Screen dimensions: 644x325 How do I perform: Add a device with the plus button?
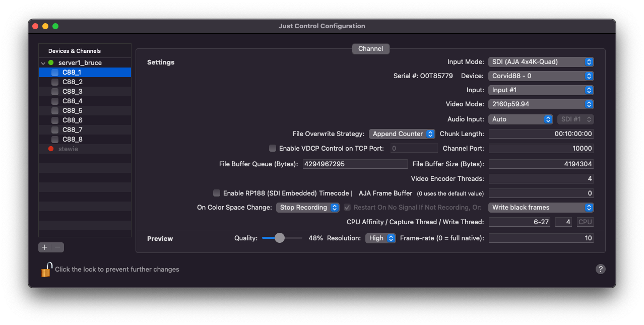tap(45, 247)
